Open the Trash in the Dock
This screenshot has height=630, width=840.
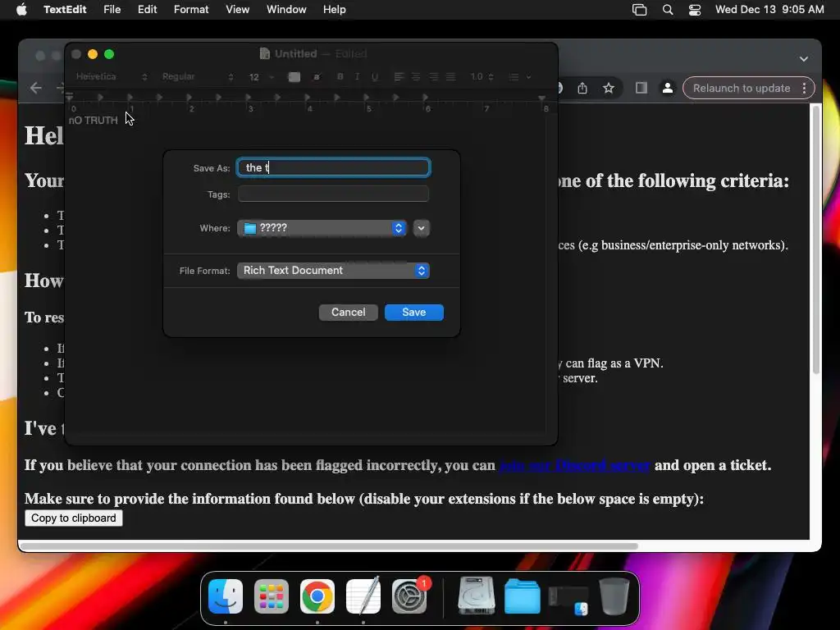click(614, 596)
